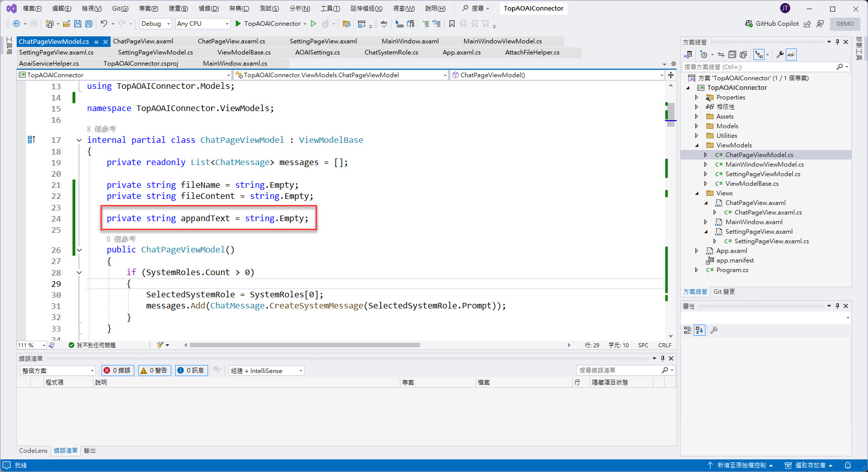Viewport: 868px width, 472px height.
Task: Click the spell checker abc icon
Action: [384, 24]
